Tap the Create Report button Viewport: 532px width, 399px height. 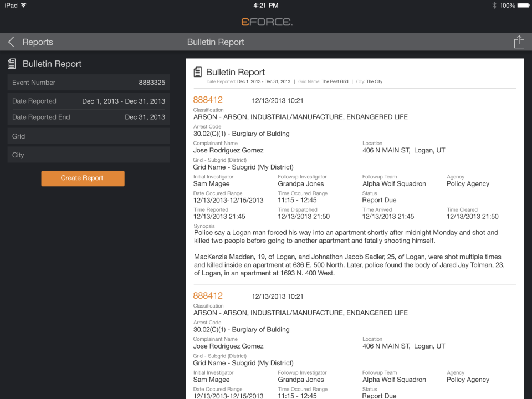(x=83, y=178)
